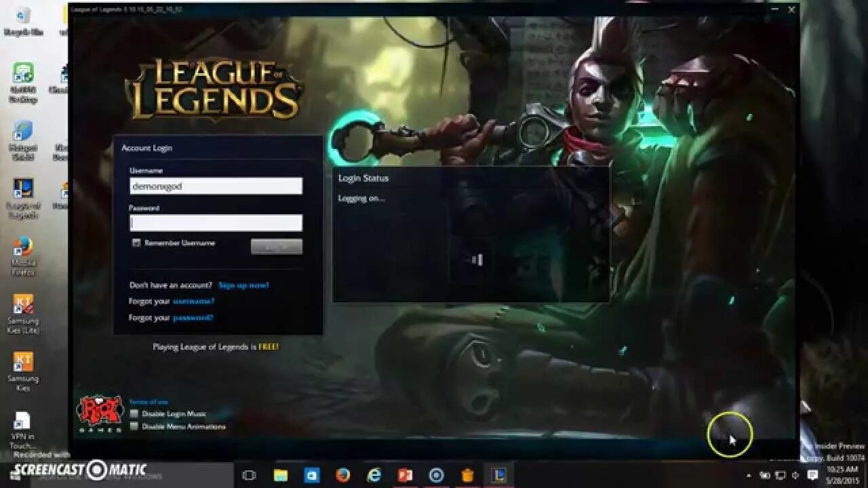Click the greyed Log In button

tap(277, 247)
